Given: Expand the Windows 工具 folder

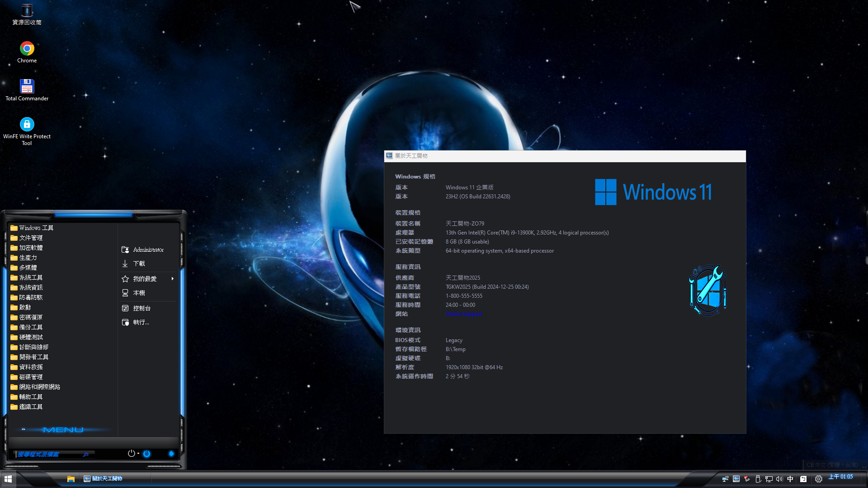Looking at the screenshot, I should coord(36,228).
